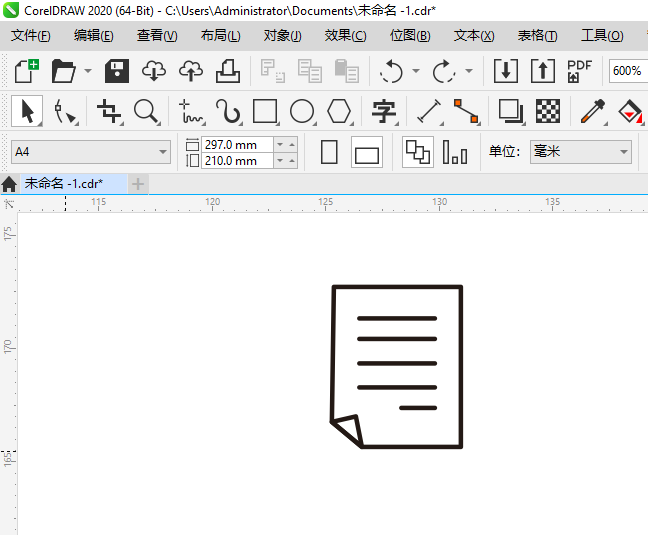Screen dimensions: 648x535
Task: Select the Freehand drawing tool
Action: (x=191, y=111)
